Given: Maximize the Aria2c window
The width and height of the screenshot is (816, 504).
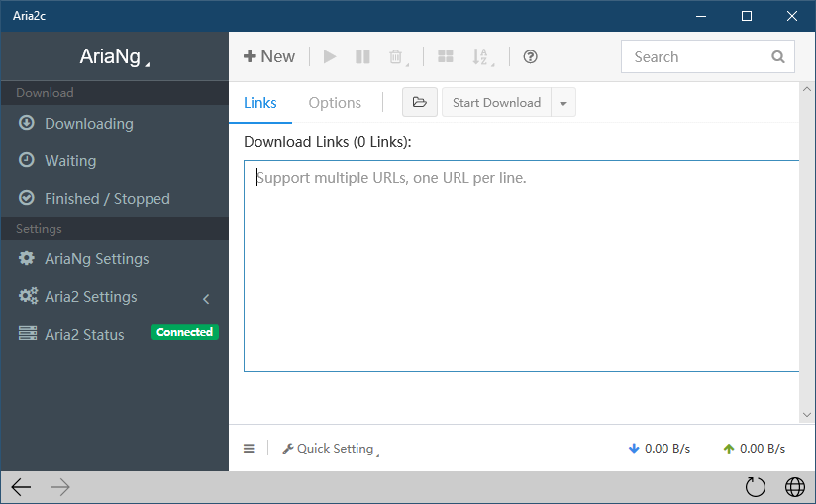Looking at the screenshot, I should 747,16.
